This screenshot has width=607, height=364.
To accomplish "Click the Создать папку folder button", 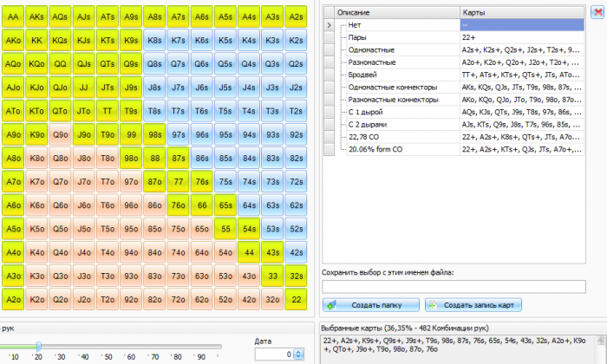I will 371,305.
